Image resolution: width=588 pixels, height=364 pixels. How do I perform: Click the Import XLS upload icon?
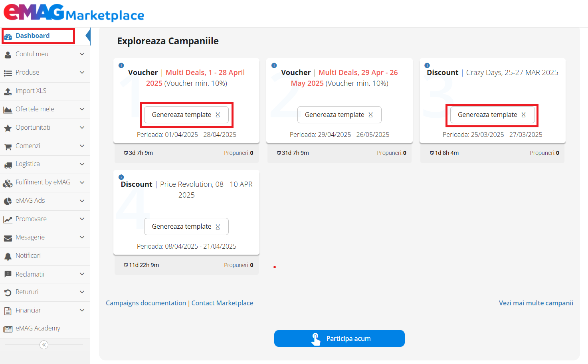click(8, 91)
